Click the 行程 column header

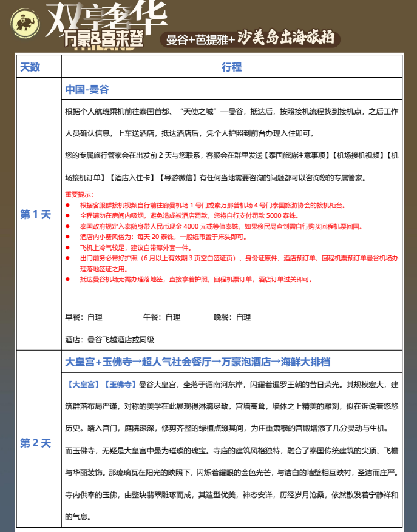point(232,67)
